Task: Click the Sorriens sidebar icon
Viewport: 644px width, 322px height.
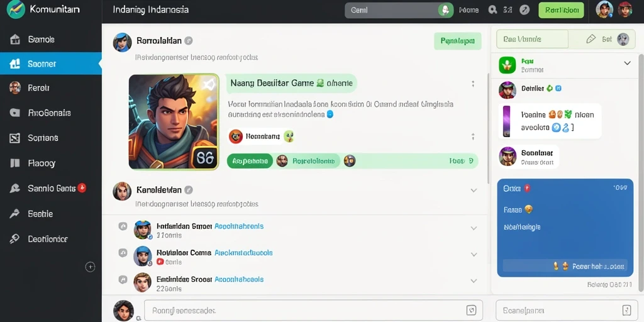Action: tap(15, 138)
